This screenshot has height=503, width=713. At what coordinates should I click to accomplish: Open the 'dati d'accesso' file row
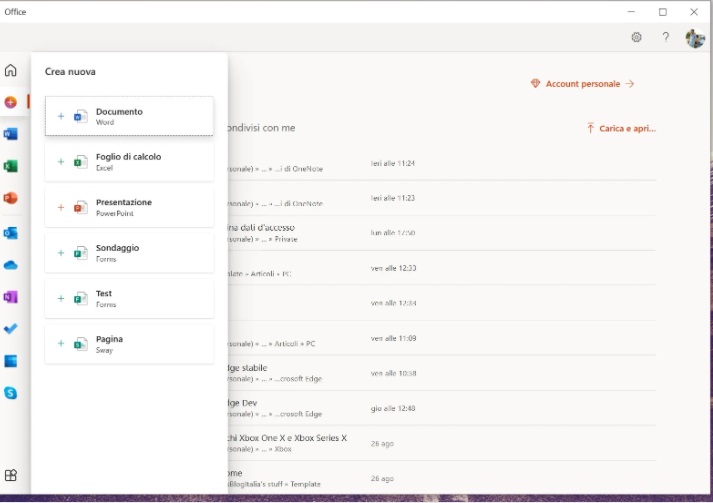pos(441,233)
